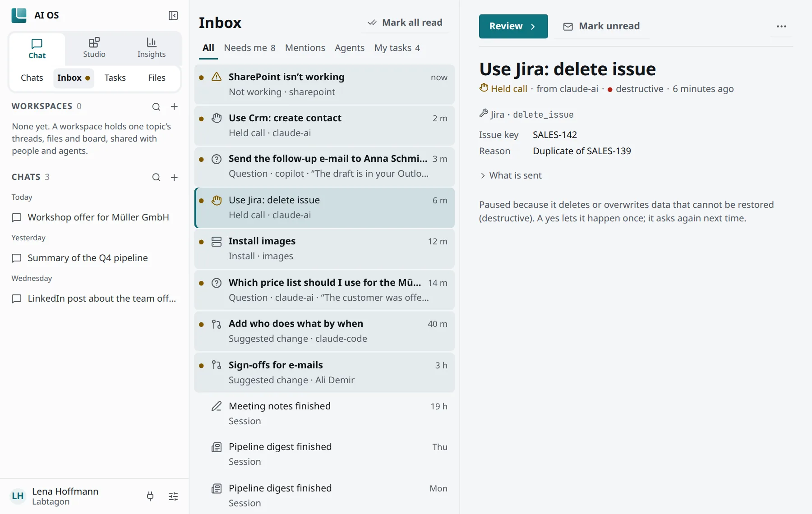Open Use Crm: create contact item
The image size is (812, 514).
[x=324, y=125]
